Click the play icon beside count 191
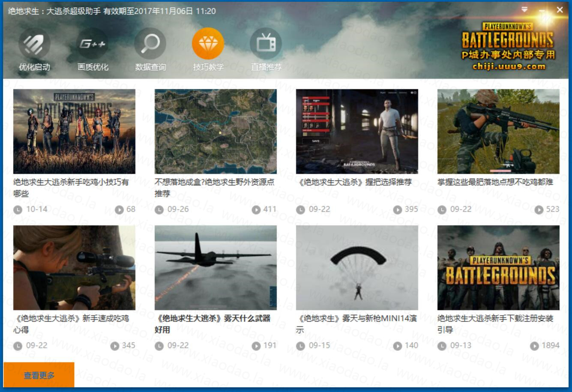The width and height of the screenshot is (572, 392). [256, 346]
